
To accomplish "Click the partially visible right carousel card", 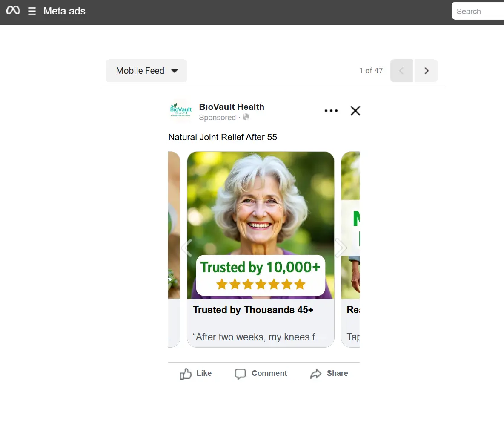I will (x=350, y=249).
